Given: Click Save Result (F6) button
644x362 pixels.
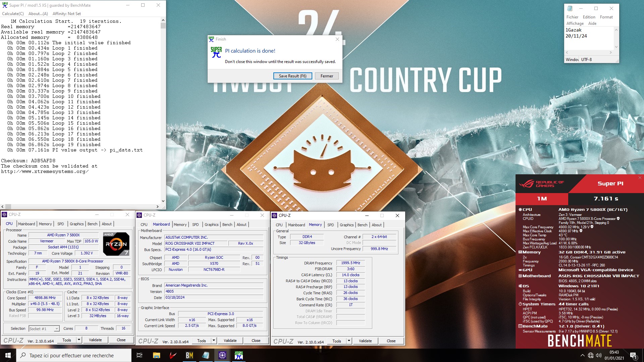Looking at the screenshot, I should tap(292, 76).
